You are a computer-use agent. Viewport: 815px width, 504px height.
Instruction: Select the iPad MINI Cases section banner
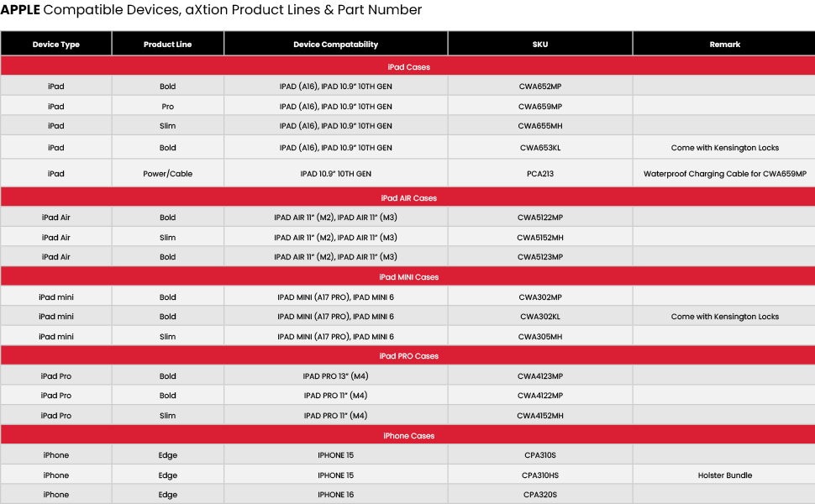point(408,276)
